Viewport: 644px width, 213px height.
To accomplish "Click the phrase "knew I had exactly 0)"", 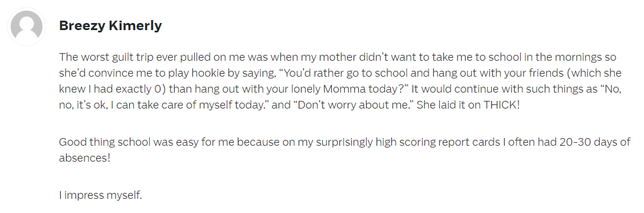I will 113,89.
